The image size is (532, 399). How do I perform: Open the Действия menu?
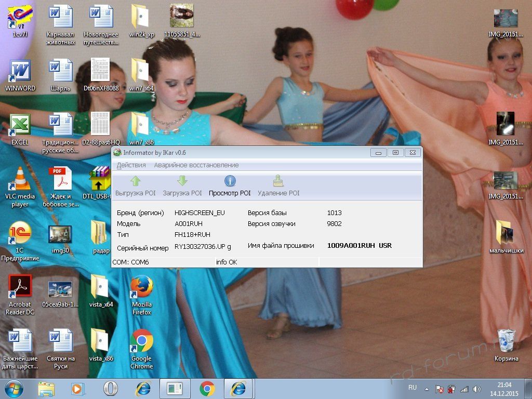tap(131, 165)
